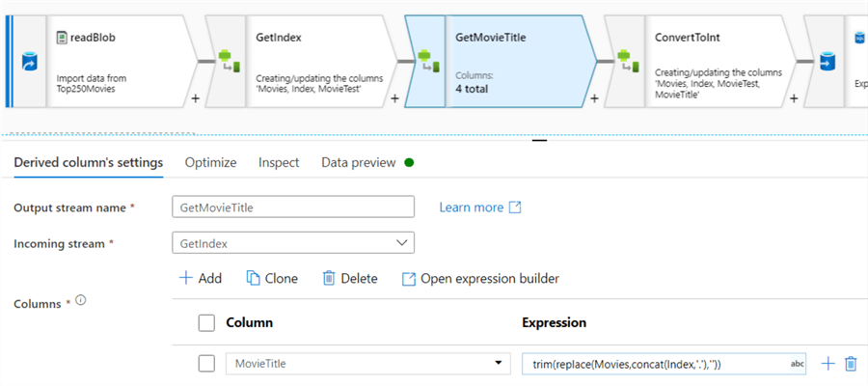868x386 pixels.
Task: Click the GetIndex derived column icon
Action: tap(228, 62)
